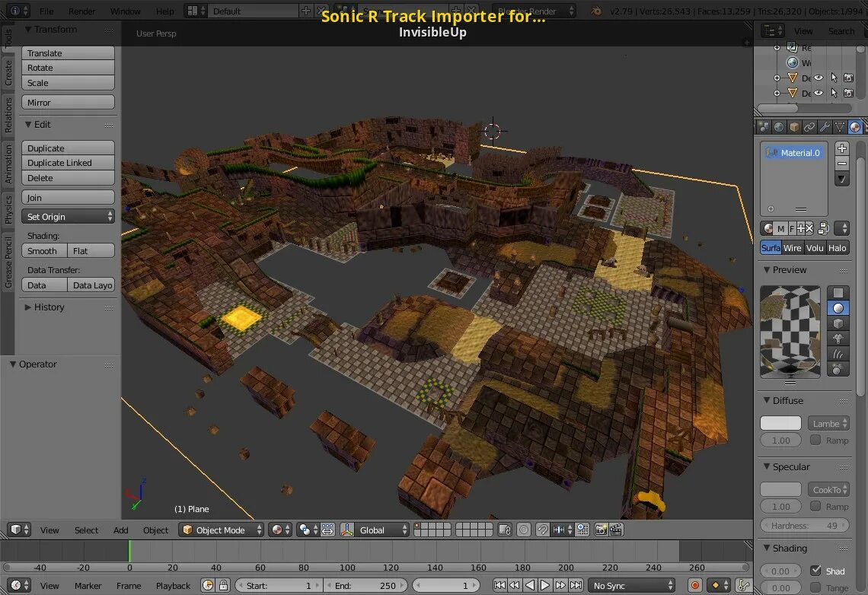Toggle manipulate center points icon
868x595 pixels.
coord(327,530)
